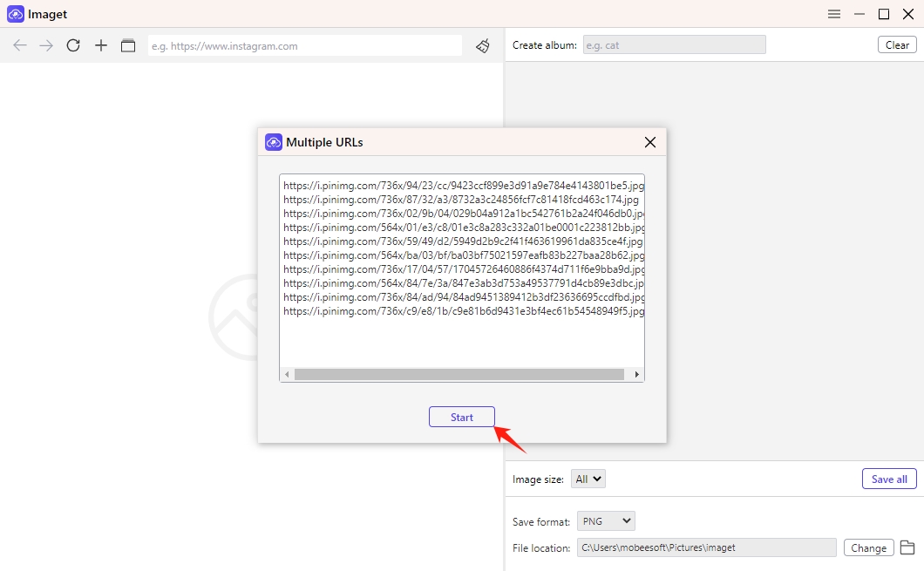Screen dimensions: 924x571
Task: Click the page refresh icon
Action: coord(73,45)
